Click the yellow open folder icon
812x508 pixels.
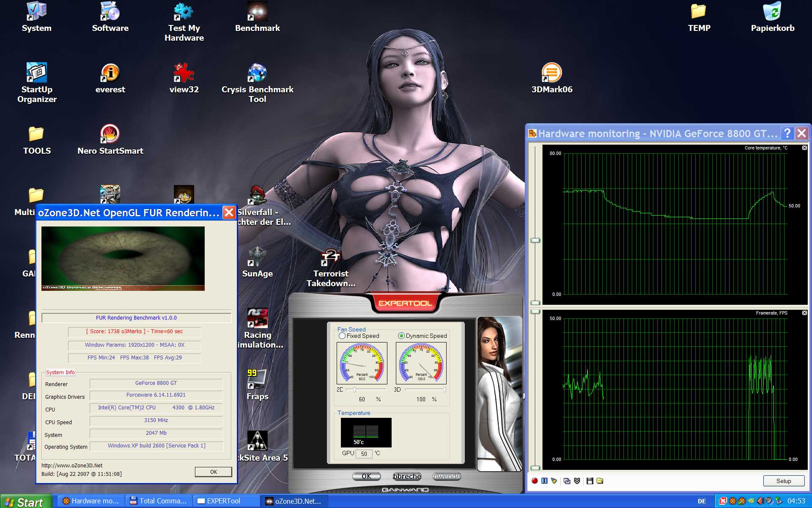(600, 481)
